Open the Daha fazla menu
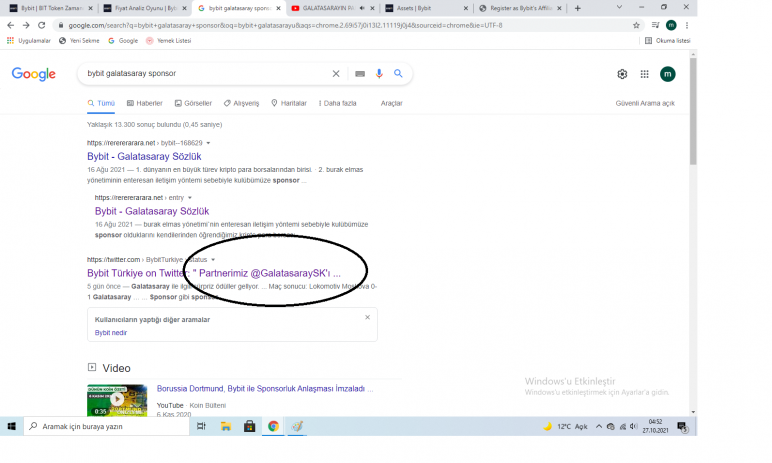 (x=337, y=103)
